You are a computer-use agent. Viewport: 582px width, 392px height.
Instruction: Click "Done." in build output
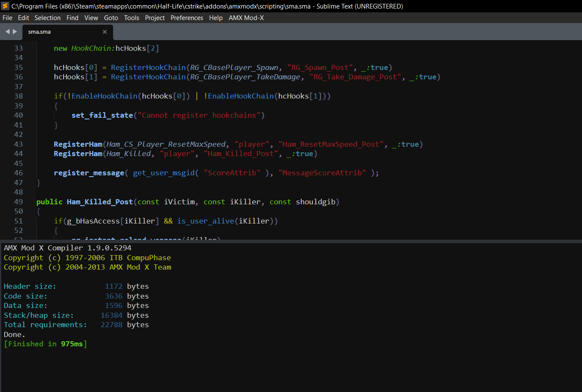(x=15, y=334)
